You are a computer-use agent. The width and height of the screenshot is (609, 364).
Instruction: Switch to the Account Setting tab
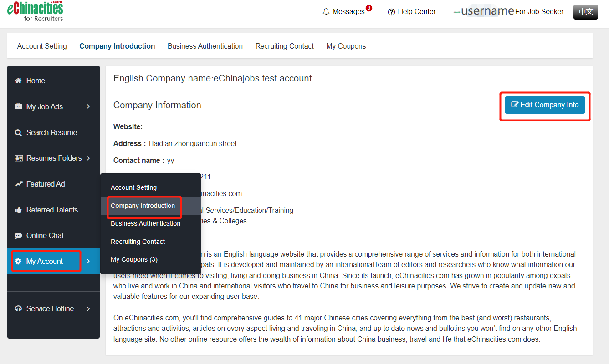(x=42, y=46)
